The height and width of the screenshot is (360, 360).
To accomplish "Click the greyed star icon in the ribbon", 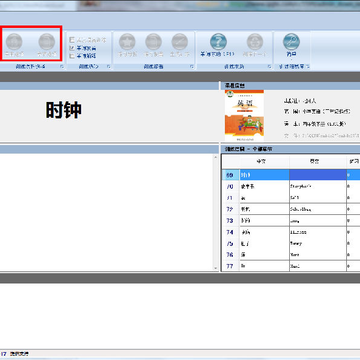I will click(127, 42).
